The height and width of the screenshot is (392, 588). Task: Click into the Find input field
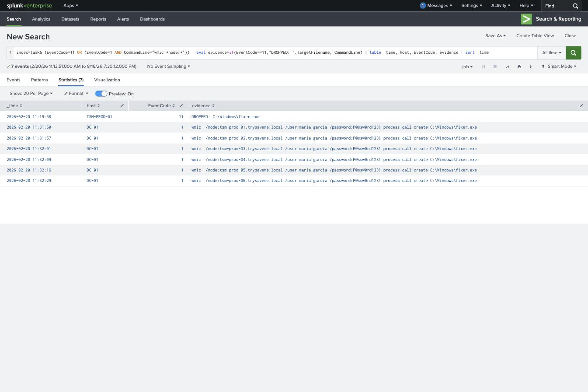tap(557, 6)
